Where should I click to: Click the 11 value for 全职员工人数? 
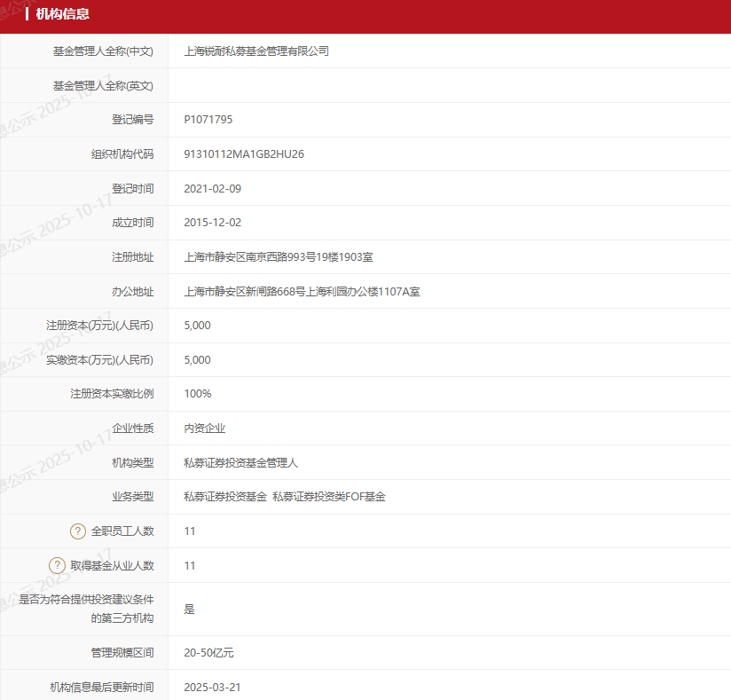190,531
